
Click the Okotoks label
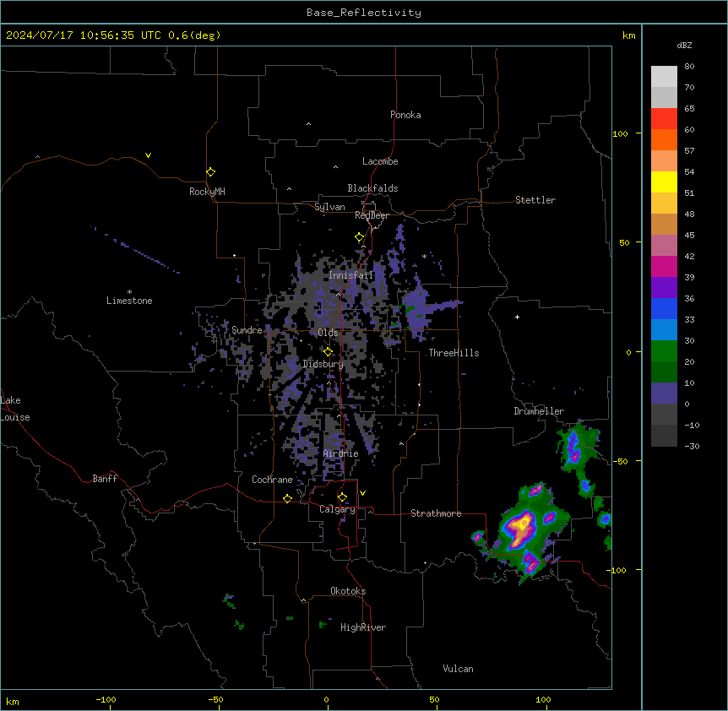tap(348, 591)
